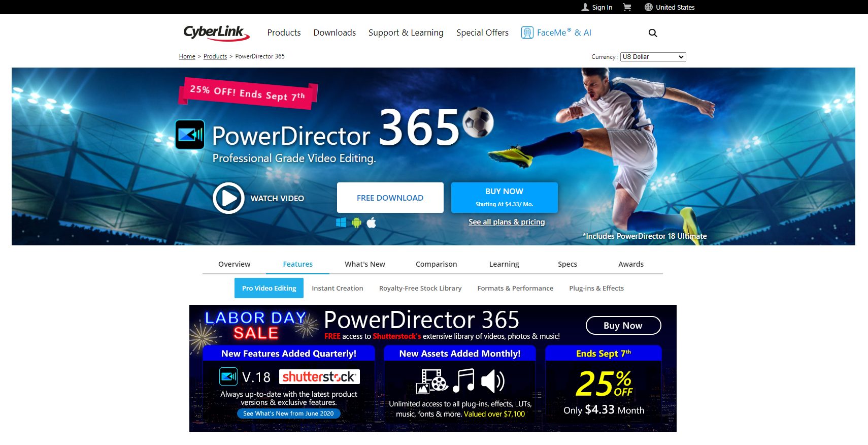Open Royalty-Free Stock Library subtab

click(x=420, y=288)
